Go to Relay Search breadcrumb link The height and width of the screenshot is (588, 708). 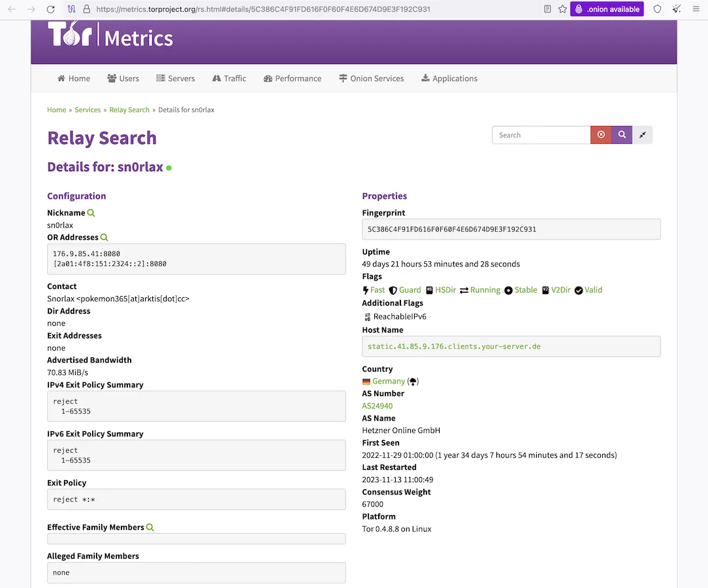click(129, 110)
